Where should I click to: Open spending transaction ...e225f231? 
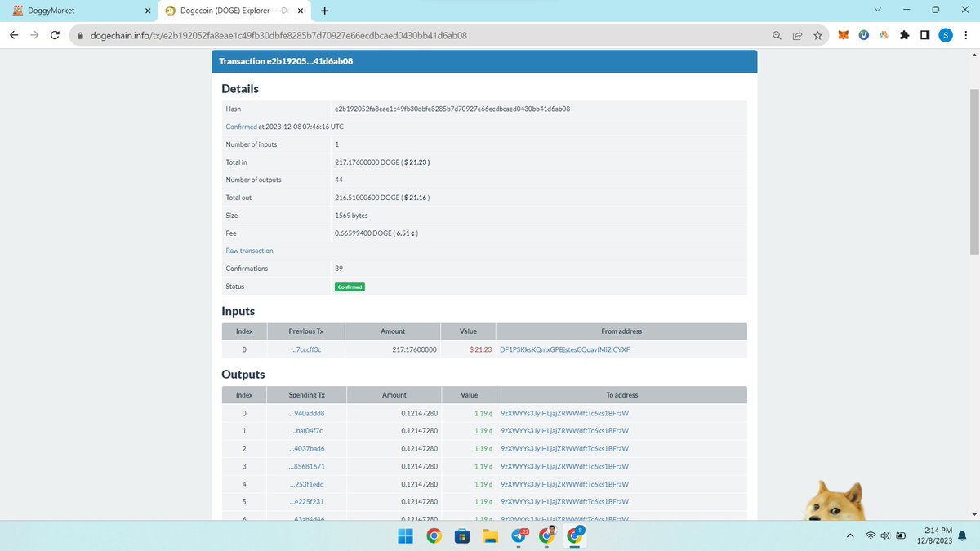click(307, 501)
